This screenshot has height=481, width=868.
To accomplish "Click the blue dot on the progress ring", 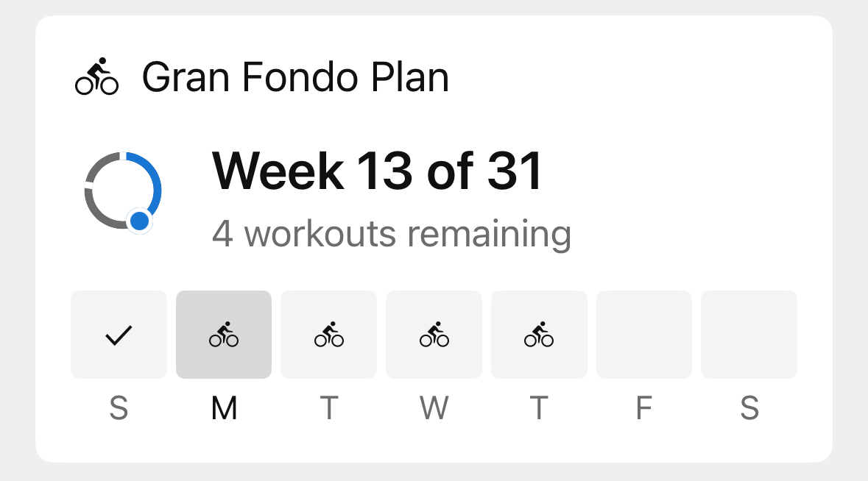I will tap(138, 220).
